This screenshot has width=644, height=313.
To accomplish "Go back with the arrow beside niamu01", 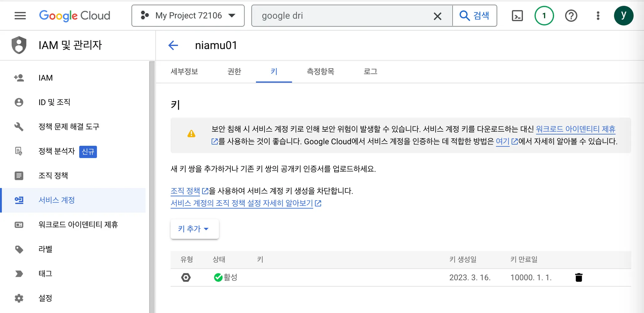I will (173, 45).
